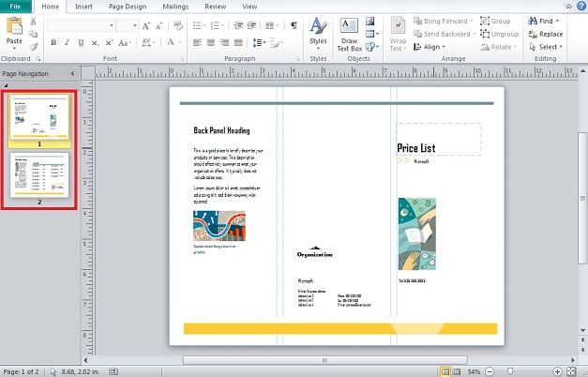Open the font size dropdown
Screen dimensions: 588x377
pyautogui.click(x=135, y=25)
